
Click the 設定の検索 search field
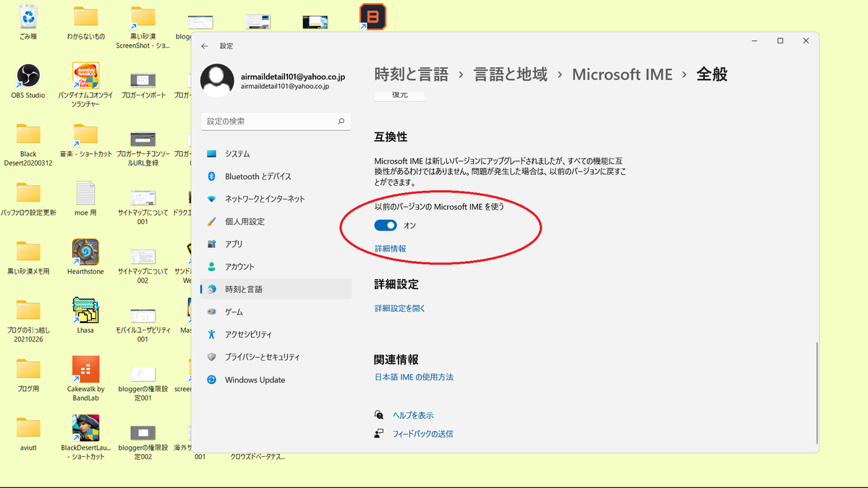(x=276, y=121)
